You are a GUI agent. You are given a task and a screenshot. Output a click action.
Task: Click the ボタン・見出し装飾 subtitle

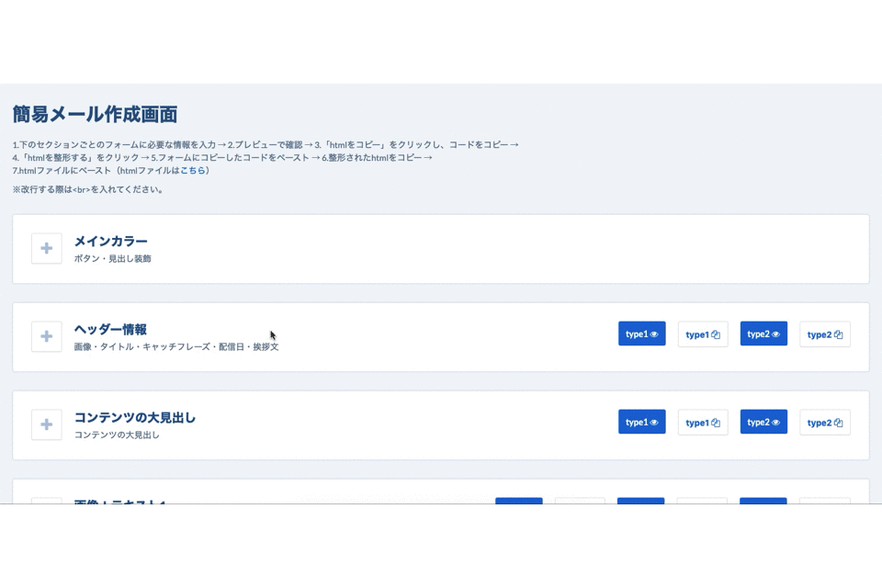click(112, 259)
